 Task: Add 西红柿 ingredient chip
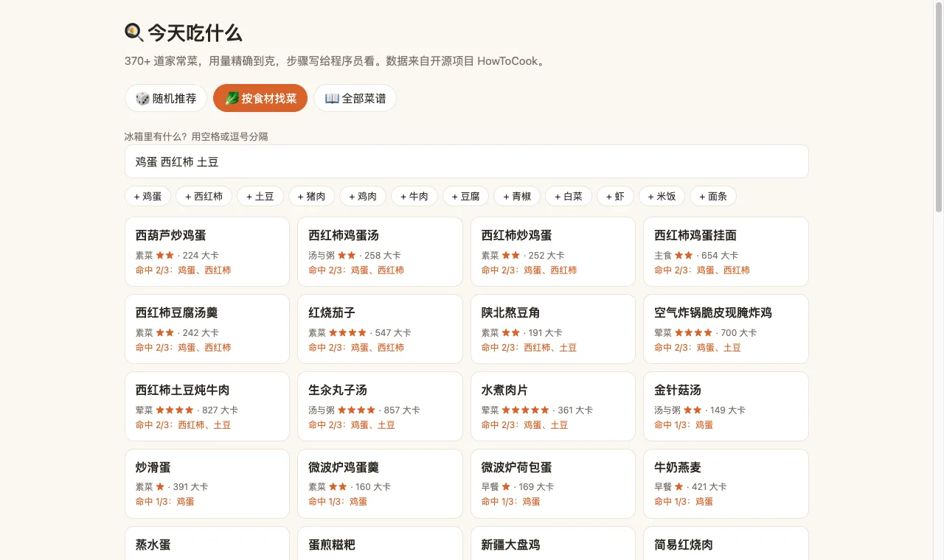click(x=204, y=196)
